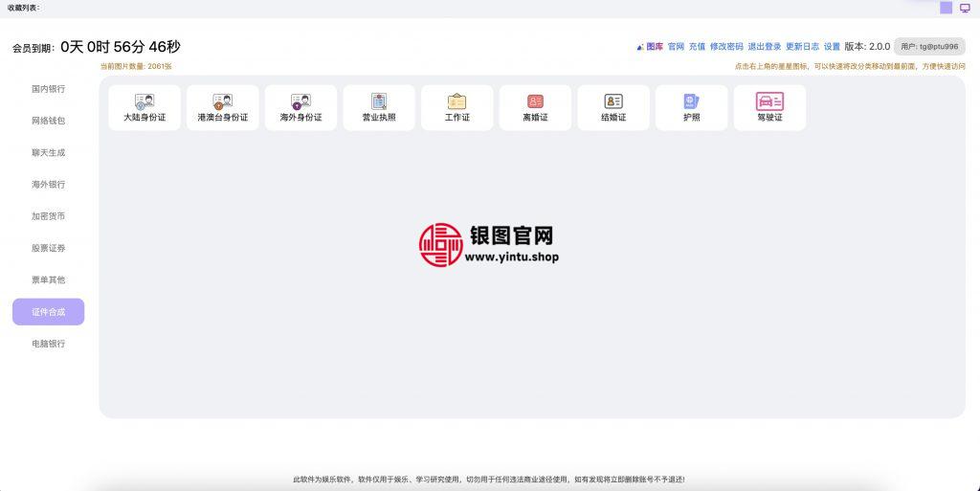The height and width of the screenshot is (491, 980).
Task: Choose the 结婚证 card
Action: (x=613, y=108)
